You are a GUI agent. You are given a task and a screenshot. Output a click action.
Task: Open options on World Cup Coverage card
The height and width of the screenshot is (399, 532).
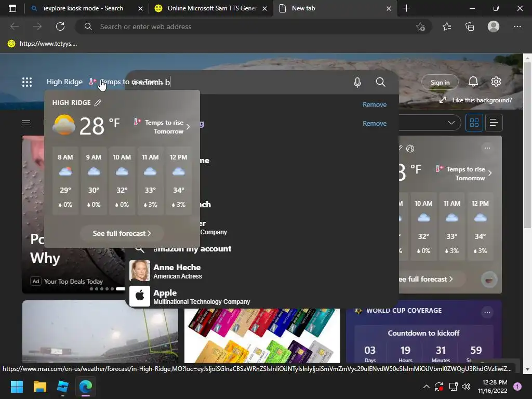487,312
